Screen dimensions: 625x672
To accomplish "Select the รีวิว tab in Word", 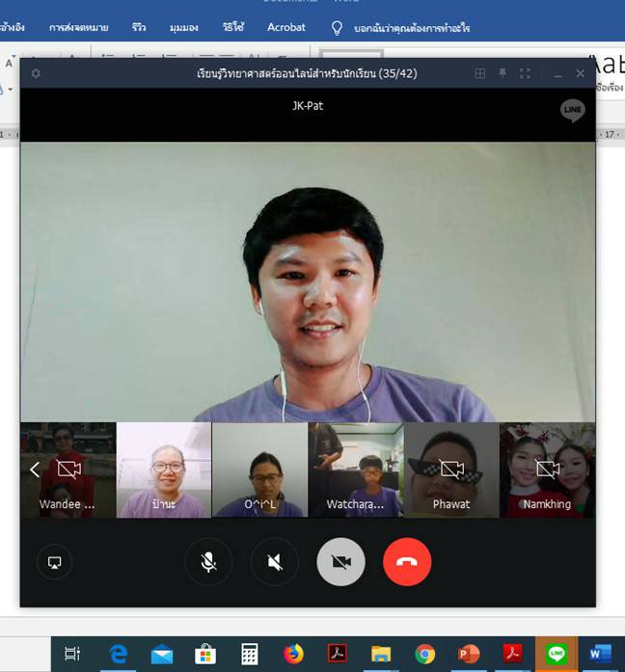I will [139, 28].
